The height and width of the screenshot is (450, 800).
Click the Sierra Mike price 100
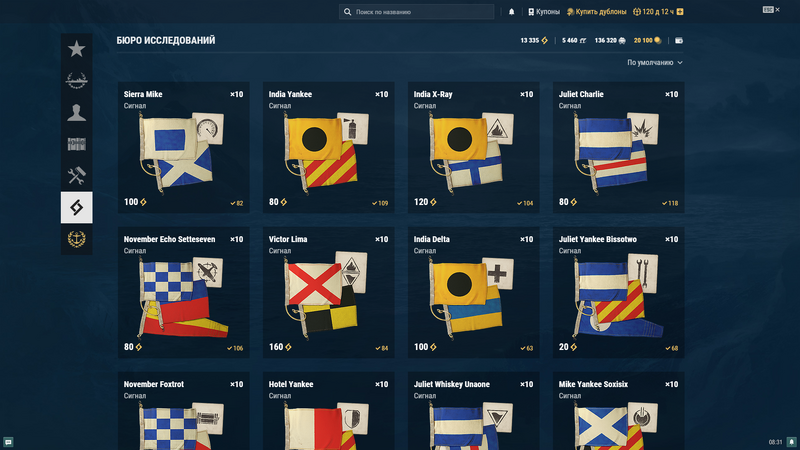(x=135, y=202)
